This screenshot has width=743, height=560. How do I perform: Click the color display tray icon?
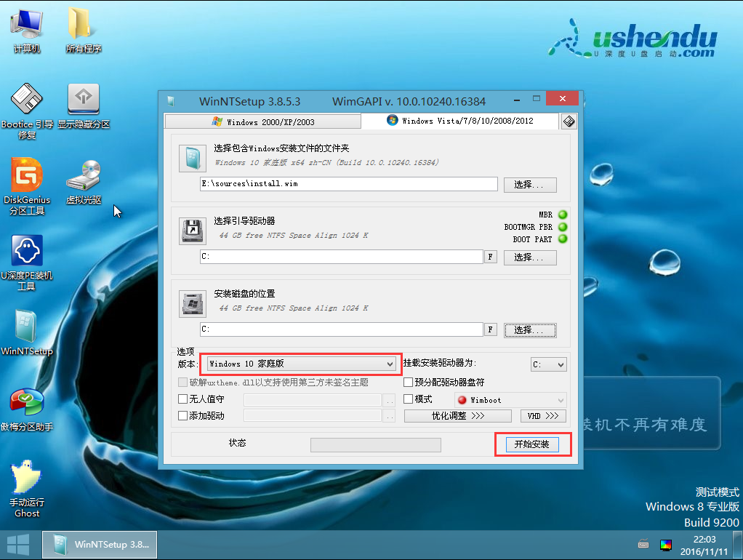[x=665, y=545]
